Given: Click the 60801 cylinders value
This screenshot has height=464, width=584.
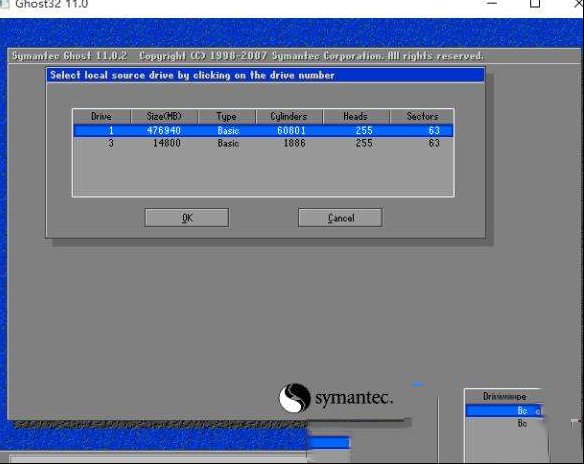Looking at the screenshot, I should pos(291,131).
